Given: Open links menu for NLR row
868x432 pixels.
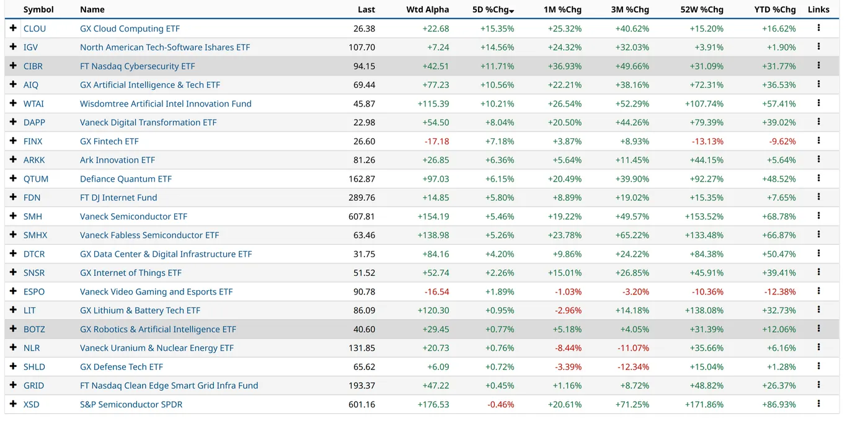Looking at the screenshot, I should pos(818,347).
